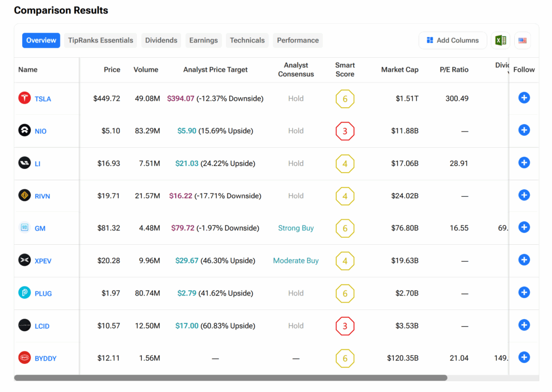Follow TSLA with the plus button
The height and width of the screenshot is (392, 552).
[x=524, y=98]
